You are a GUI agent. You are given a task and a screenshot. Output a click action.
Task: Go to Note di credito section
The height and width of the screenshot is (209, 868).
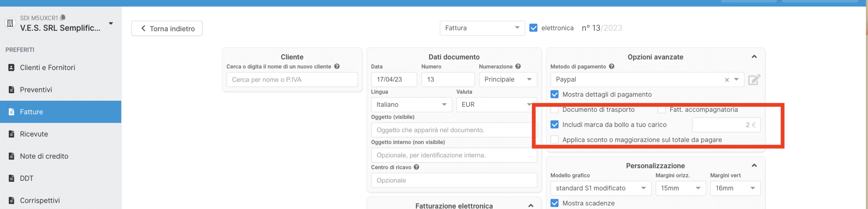pos(44,156)
